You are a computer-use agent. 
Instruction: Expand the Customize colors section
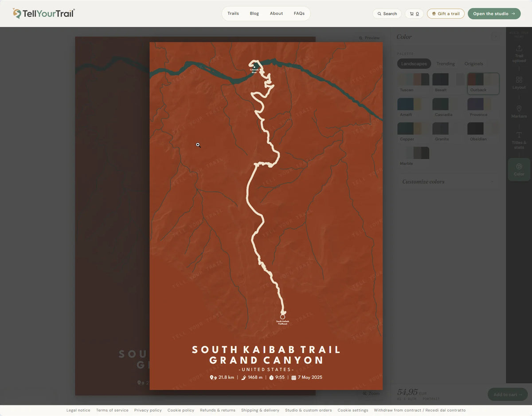coord(448,182)
